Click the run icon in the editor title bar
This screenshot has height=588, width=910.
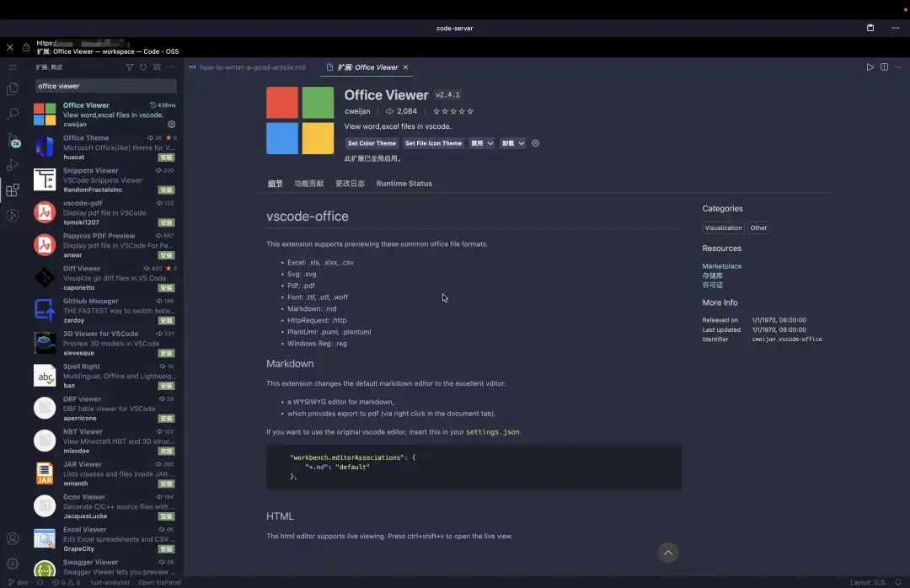pyautogui.click(x=870, y=67)
